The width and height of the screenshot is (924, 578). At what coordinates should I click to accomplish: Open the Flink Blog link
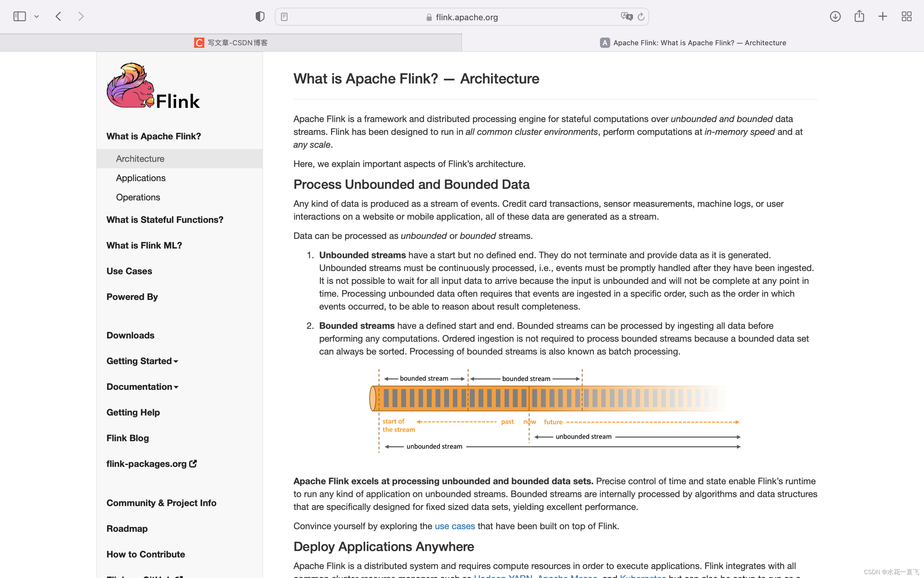click(x=127, y=438)
